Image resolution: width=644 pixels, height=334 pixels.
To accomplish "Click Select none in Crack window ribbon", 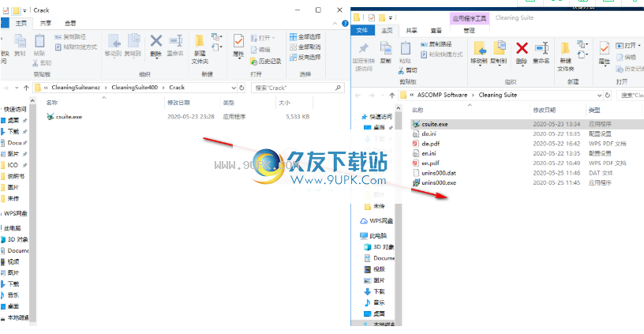I will click(x=305, y=47).
